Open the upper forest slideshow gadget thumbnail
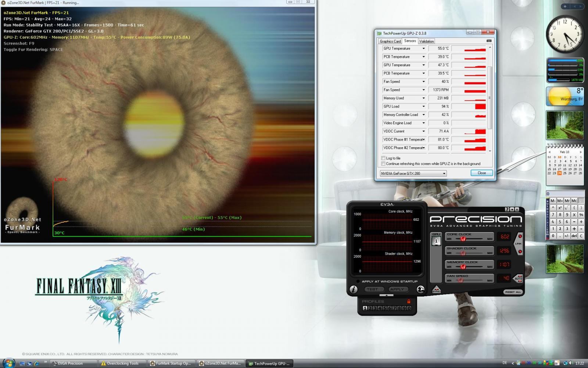The image size is (588, 368). 565,125
